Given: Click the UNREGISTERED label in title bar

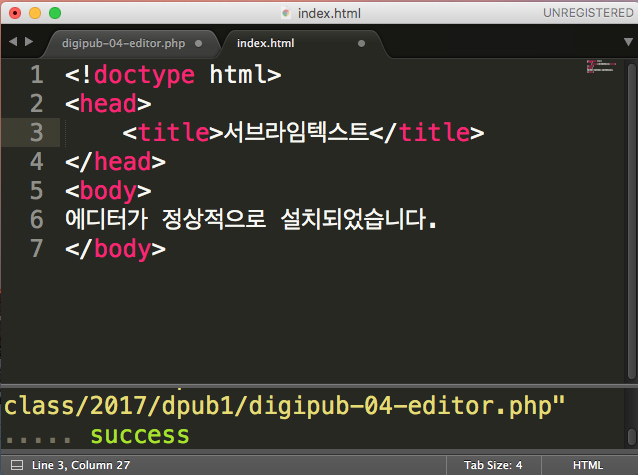Looking at the screenshot, I should coord(587,12).
